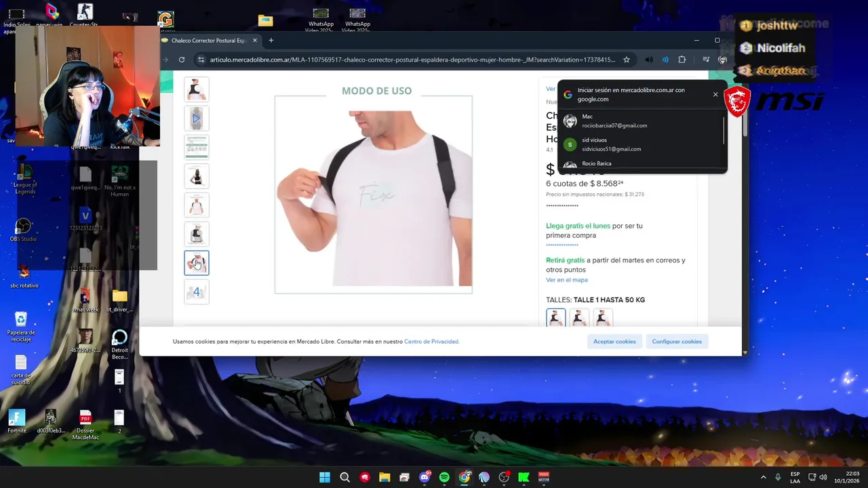This screenshot has width=868, height=488.
Task: Open Dossier MacdeMac PDF file
Action: pos(85,426)
